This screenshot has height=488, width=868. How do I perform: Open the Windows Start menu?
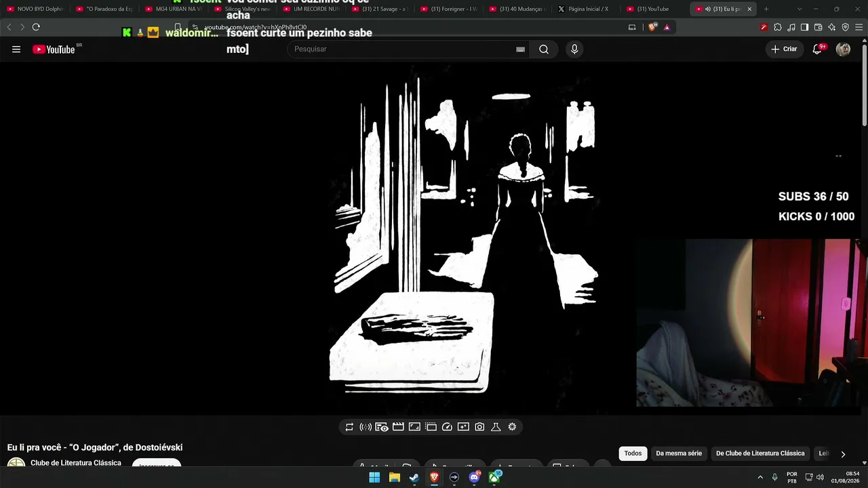click(374, 477)
